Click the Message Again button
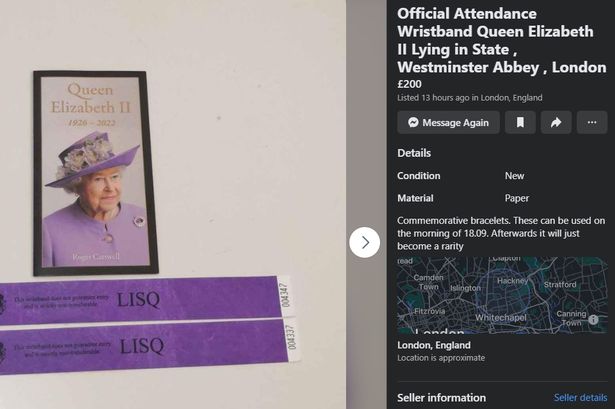615x409 pixels. (448, 122)
